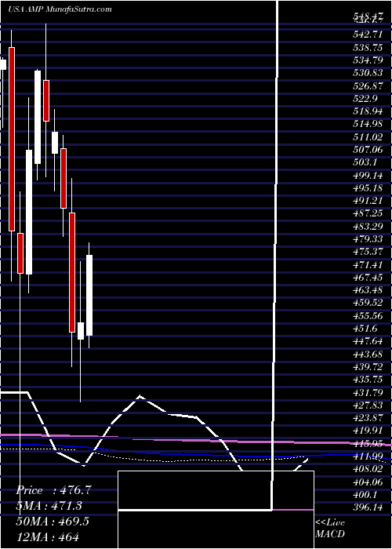Click the '12MA : 464' value

(x=47, y=536)
